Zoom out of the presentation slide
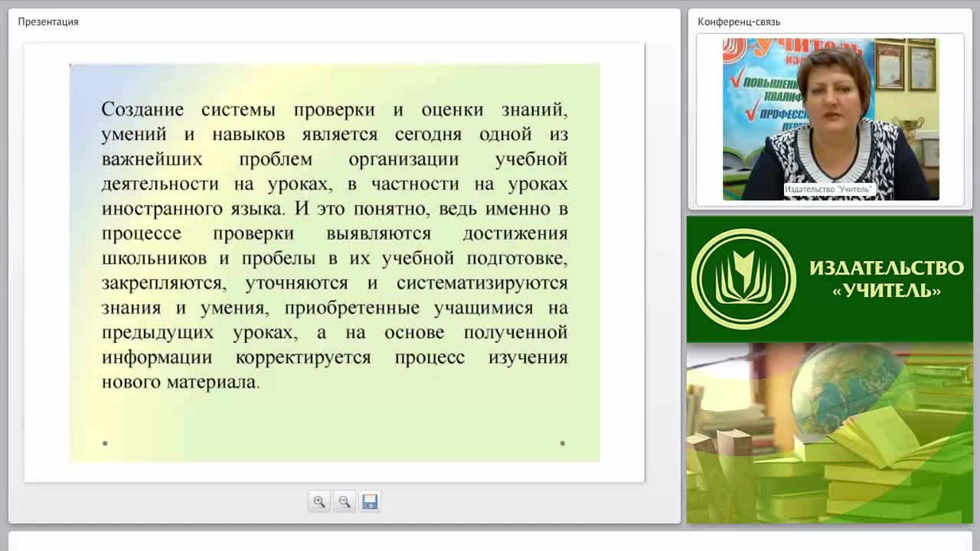 click(345, 502)
